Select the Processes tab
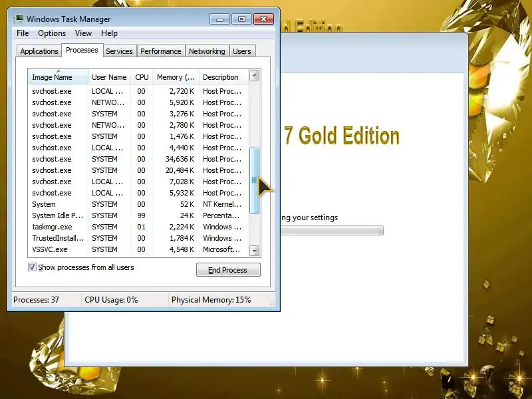Viewport: 532px width, 399px height. tap(82, 51)
